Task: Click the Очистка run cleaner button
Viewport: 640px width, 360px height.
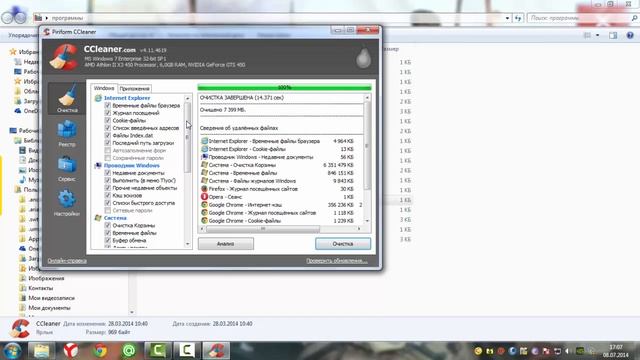Action: pos(343,244)
